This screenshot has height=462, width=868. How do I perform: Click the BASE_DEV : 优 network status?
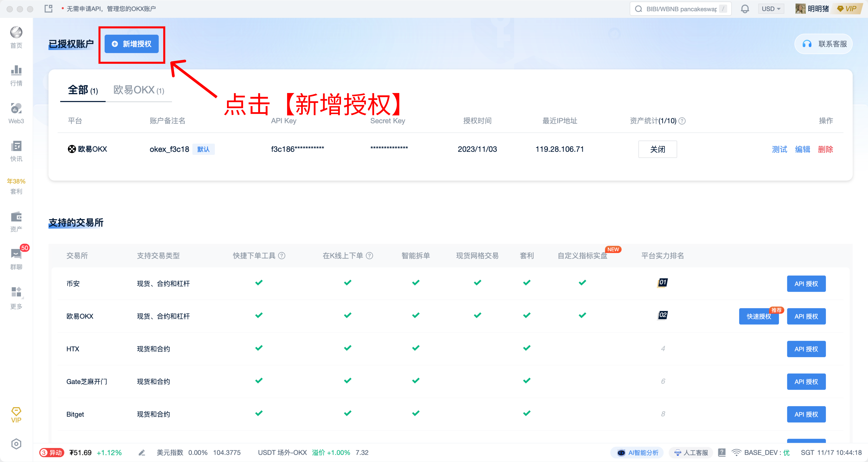[x=767, y=453]
